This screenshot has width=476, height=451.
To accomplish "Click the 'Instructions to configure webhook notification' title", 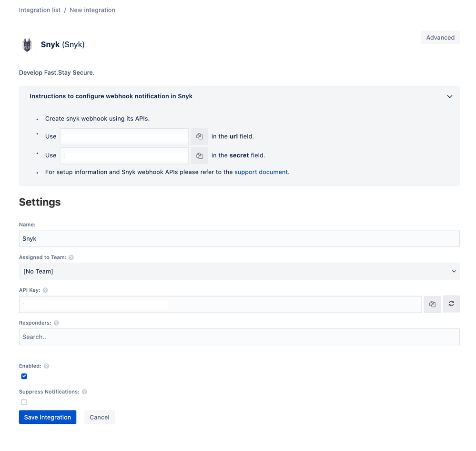I will [111, 96].
